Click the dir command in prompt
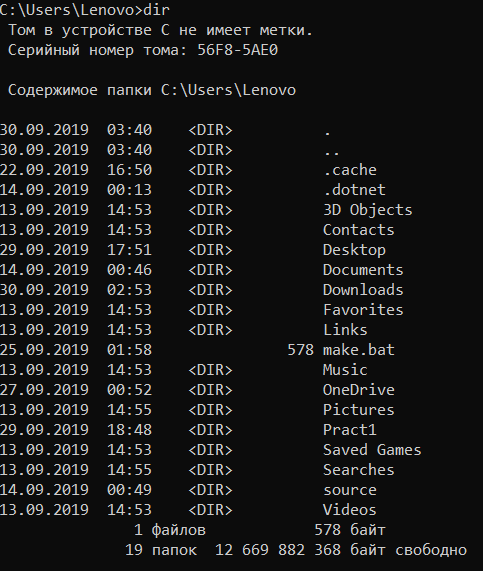This screenshot has height=571, width=483. click(156, 10)
